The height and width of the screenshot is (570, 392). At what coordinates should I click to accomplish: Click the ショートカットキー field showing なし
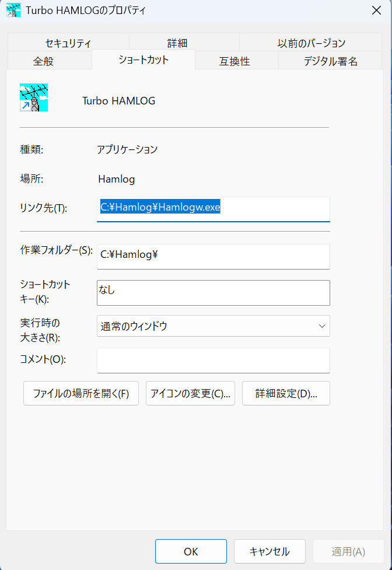click(x=213, y=292)
